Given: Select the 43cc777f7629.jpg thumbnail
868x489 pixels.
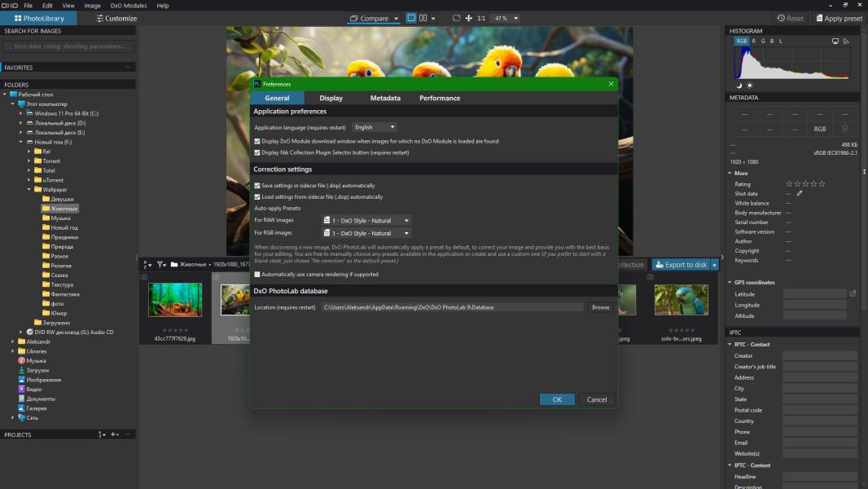Looking at the screenshot, I should [175, 300].
